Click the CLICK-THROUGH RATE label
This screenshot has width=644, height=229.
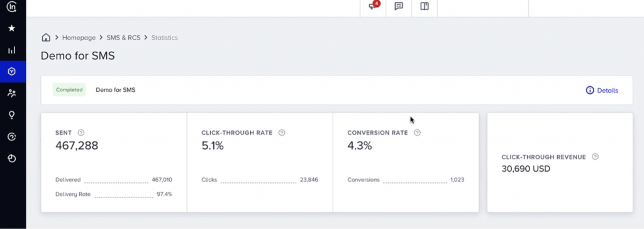tap(237, 133)
